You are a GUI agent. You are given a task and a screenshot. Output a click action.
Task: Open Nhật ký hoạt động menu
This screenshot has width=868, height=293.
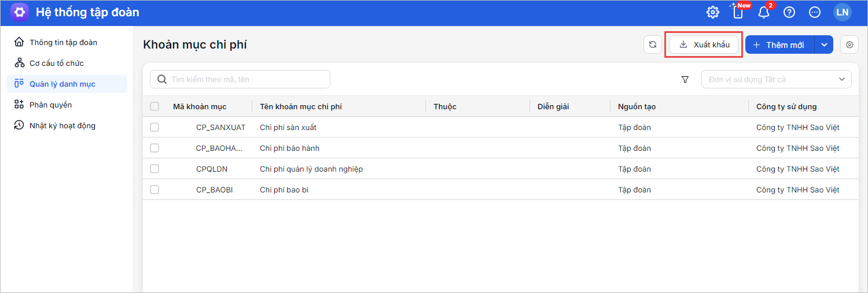pyautogui.click(x=62, y=125)
